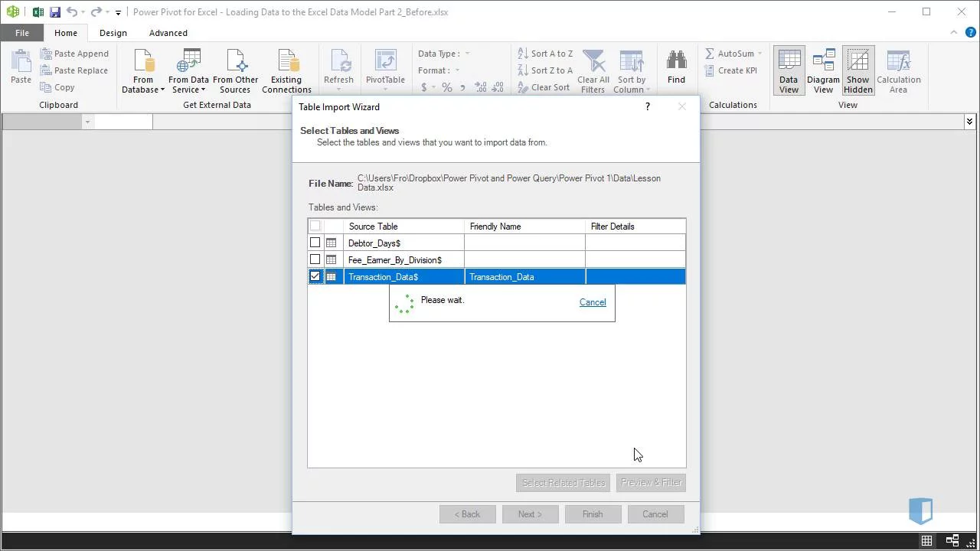Click Source Table column header
980x551 pixels.
(x=403, y=226)
